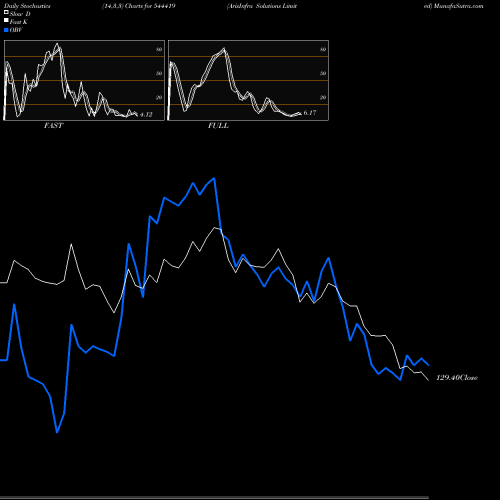Click the Slow D legend text
The height and width of the screenshot is (500, 500).
tap(20, 14)
